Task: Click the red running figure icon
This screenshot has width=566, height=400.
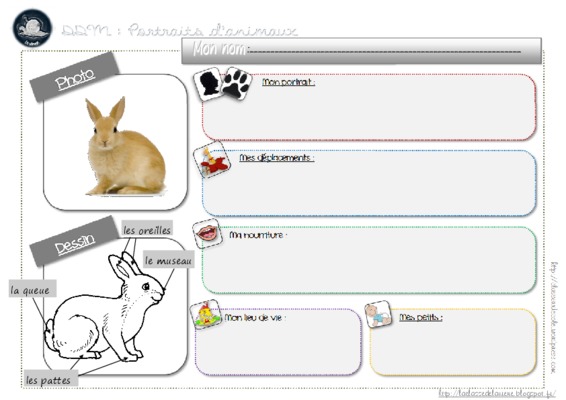Action: (212, 161)
